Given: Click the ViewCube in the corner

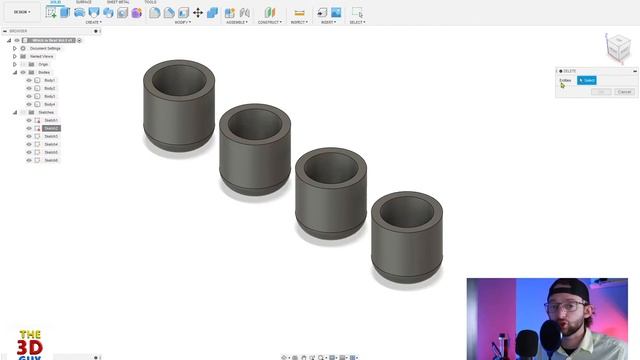Looking at the screenshot, I should point(618,49).
